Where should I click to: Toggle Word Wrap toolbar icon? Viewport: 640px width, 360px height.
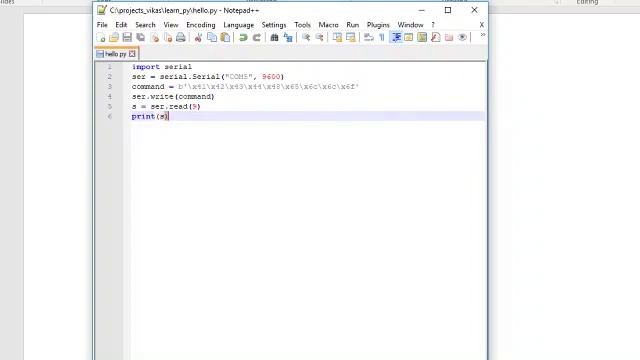pyautogui.click(x=369, y=38)
